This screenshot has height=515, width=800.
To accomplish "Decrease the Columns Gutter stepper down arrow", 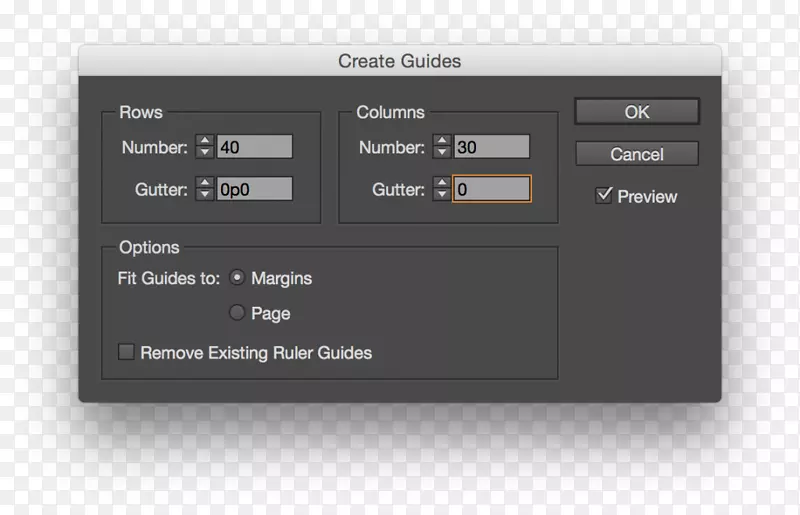I will (x=442, y=194).
